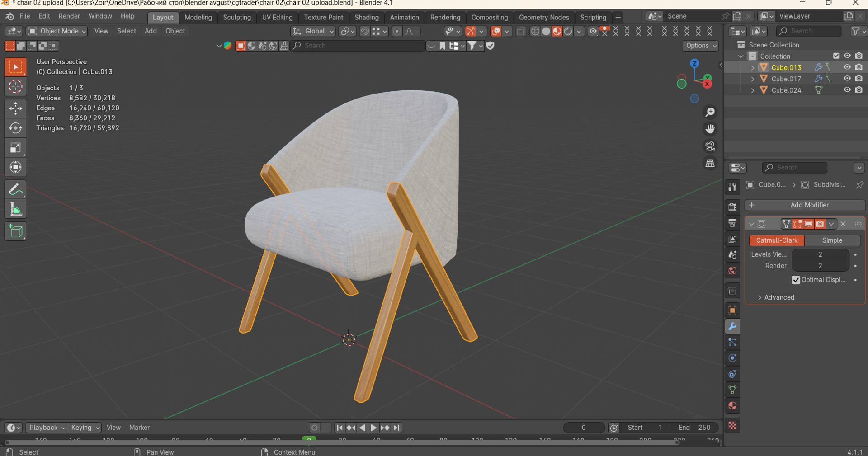Click the Add Modifier button

point(805,205)
